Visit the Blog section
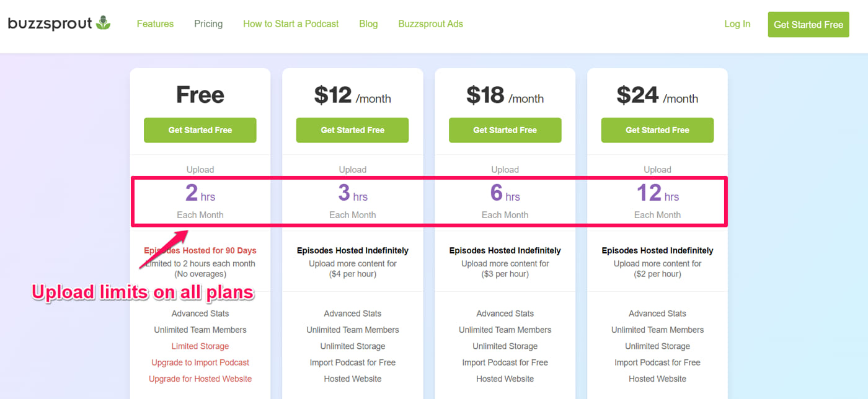The width and height of the screenshot is (868, 399). [368, 24]
